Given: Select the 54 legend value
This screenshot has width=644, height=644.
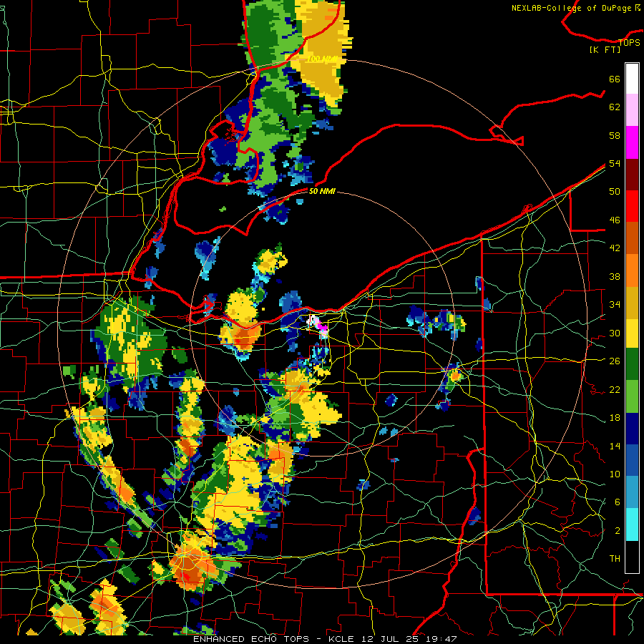Looking at the screenshot, I should (615, 163).
